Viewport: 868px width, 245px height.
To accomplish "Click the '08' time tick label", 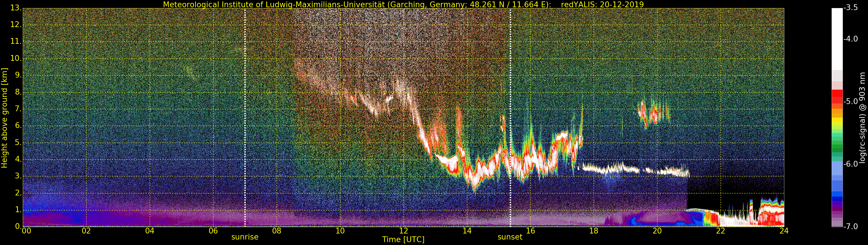I will click(276, 231).
